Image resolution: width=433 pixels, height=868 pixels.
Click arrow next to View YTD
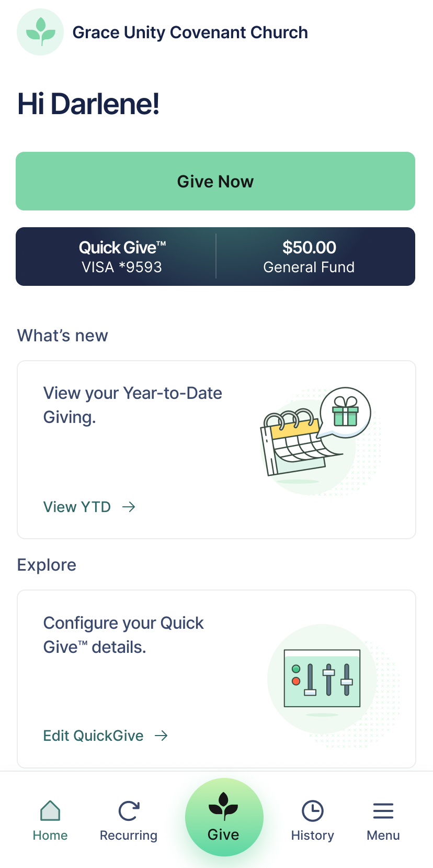(129, 507)
